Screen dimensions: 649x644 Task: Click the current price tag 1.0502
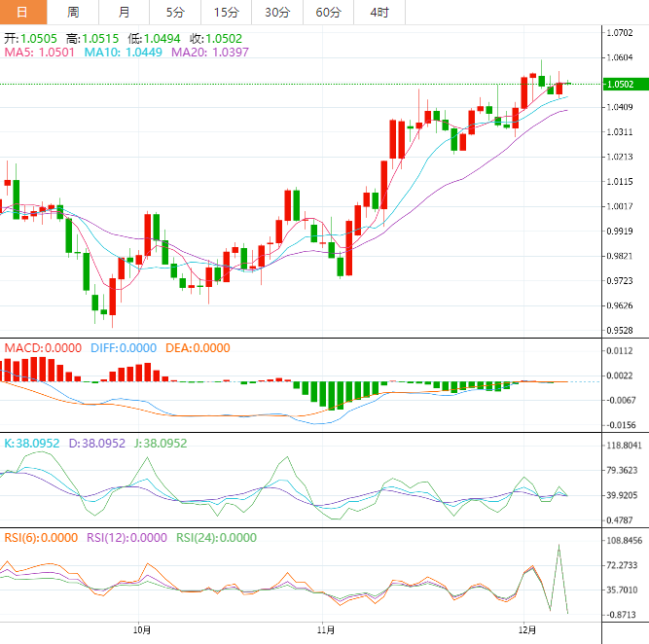point(620,85)
